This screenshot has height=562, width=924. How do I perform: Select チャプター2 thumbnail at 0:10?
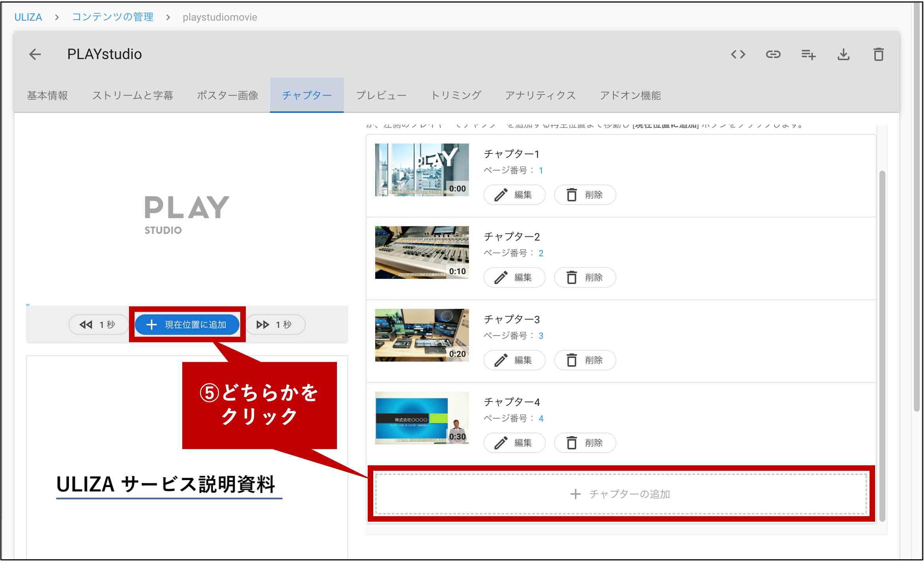422,252
